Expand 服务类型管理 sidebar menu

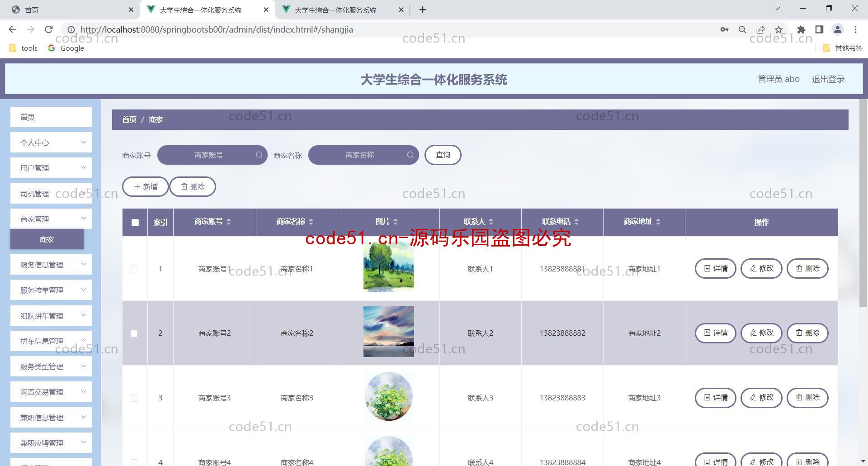(51, 366)
